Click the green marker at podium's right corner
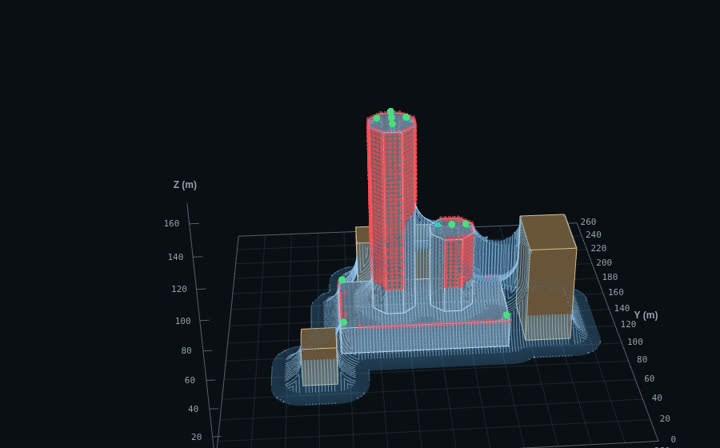Image resolution: width=720 pixels, height=448 pixels. pos(506,315)
